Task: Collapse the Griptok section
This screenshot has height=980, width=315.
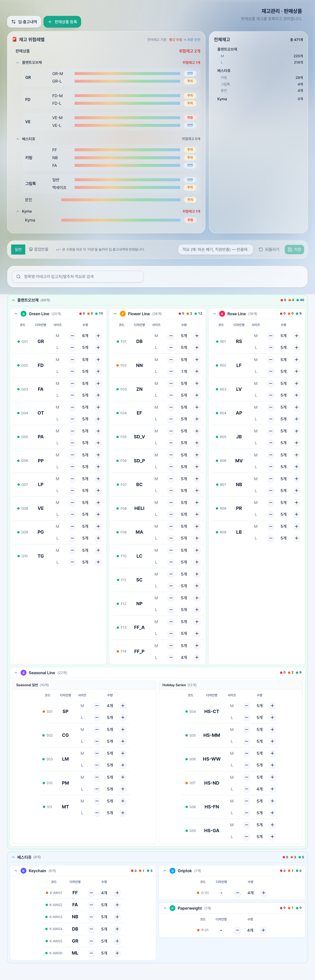Action: 165,871
